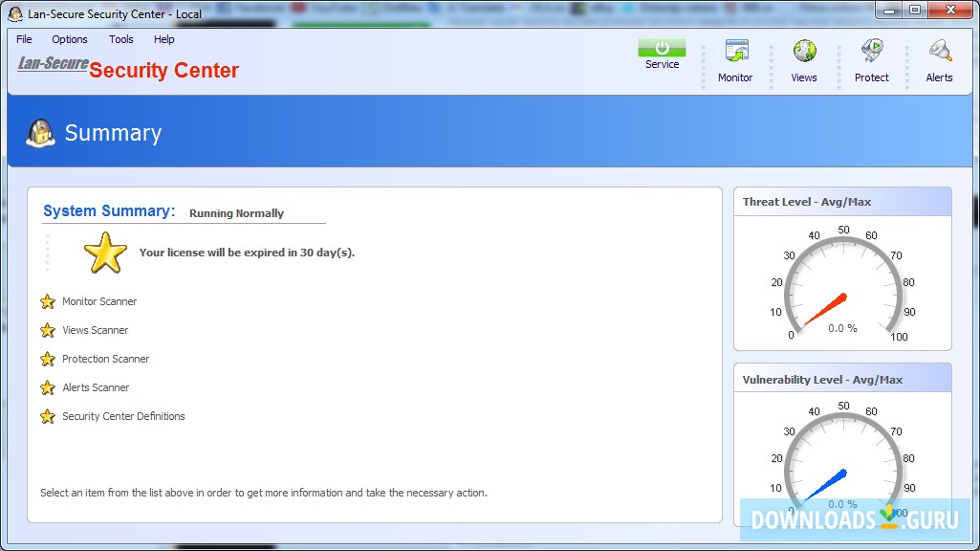
Task: Click the star beside Monitor Scanner
Action: click(48, 302)
